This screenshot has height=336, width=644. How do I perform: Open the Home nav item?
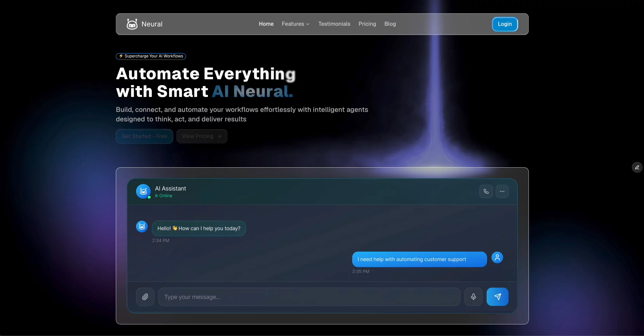coord(266,24)
